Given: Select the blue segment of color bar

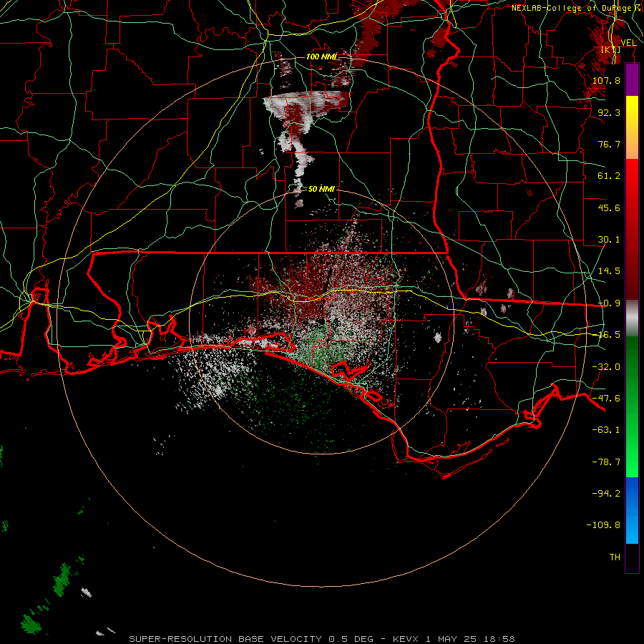Looking at the screenshot, I should (632, 510).
